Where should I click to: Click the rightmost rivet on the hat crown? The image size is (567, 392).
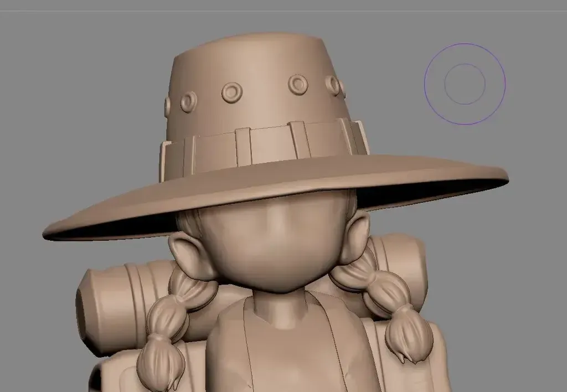[334, 85]
